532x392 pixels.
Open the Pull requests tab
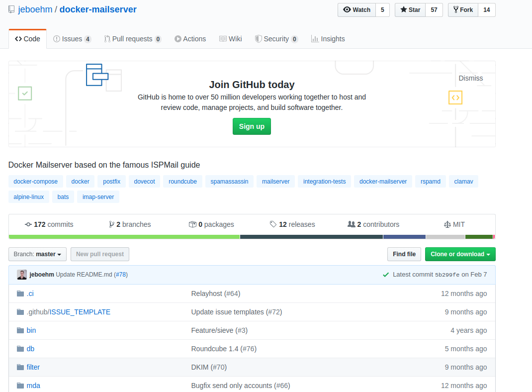[x=132, y=39]
